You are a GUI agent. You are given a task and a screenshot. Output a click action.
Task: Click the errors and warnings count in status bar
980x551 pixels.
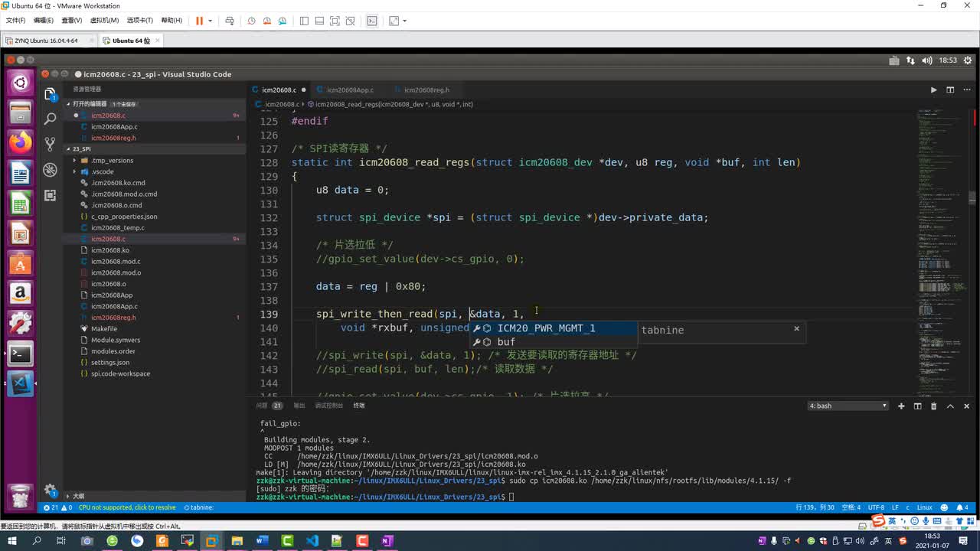(58, 507)
